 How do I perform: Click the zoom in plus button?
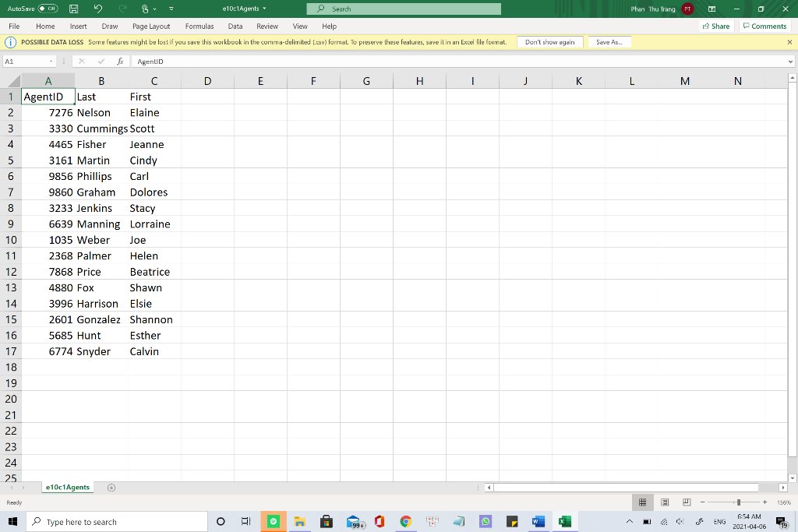[764, 502]
